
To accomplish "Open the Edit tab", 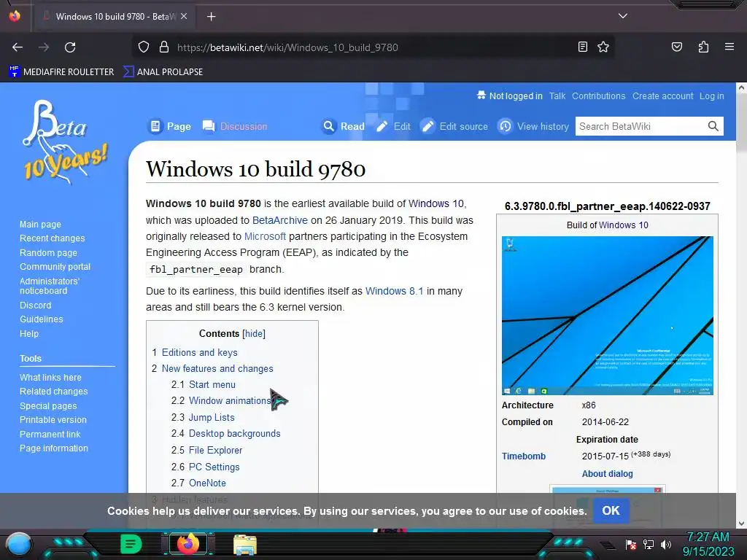I will click(x=393, y=126).
